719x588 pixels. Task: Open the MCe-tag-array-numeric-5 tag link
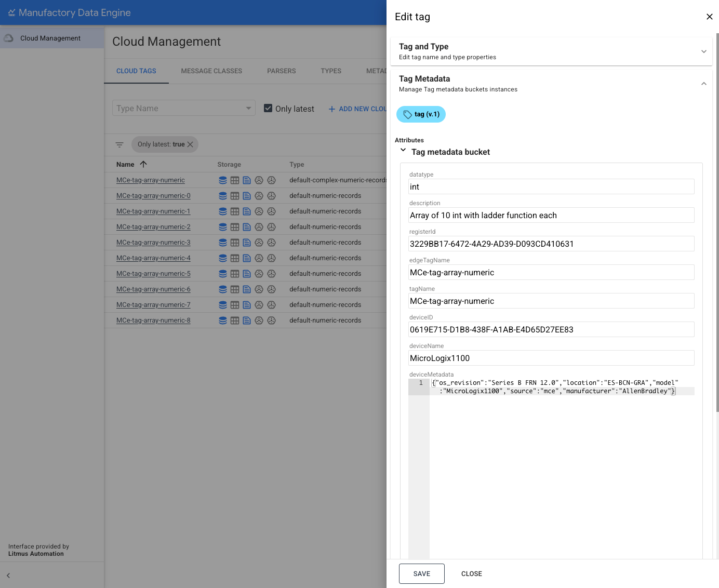pos(153,273)
